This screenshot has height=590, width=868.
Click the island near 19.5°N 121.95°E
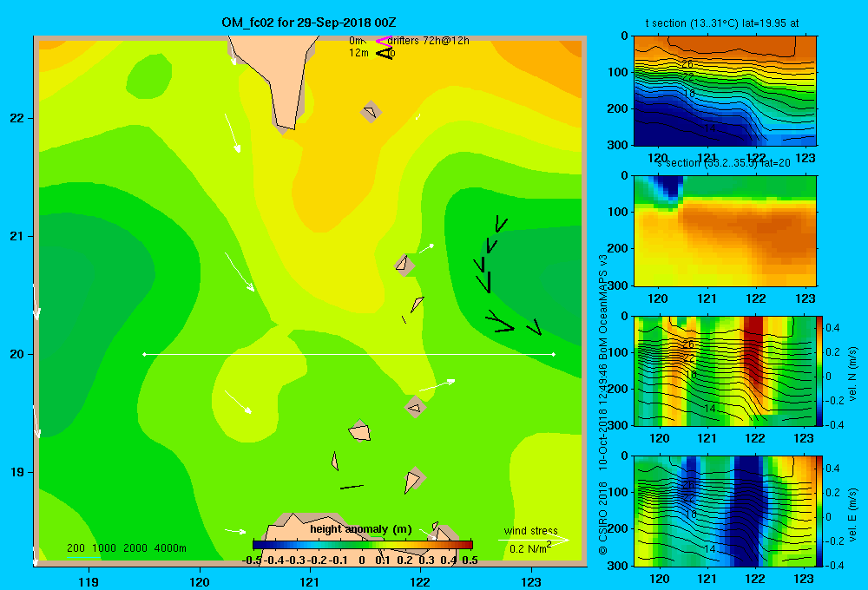[415, 407]
